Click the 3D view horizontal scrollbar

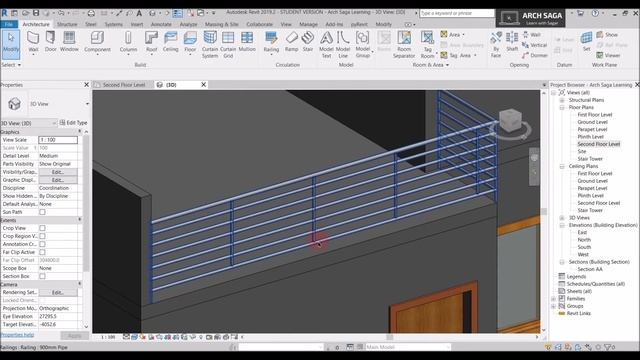pyautogui.click(x=390, y=337)
